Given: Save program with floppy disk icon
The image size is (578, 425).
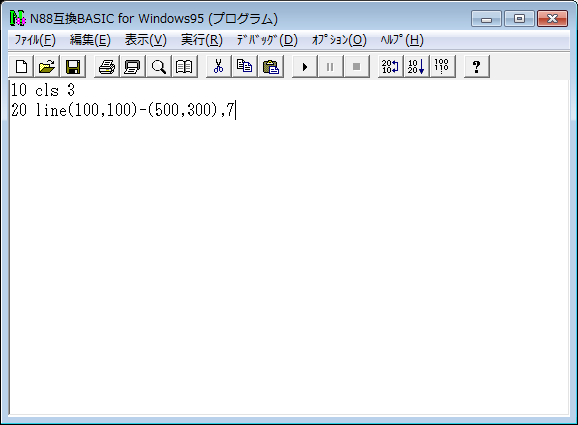Looking at the screenshot, I should click(73, 67).
